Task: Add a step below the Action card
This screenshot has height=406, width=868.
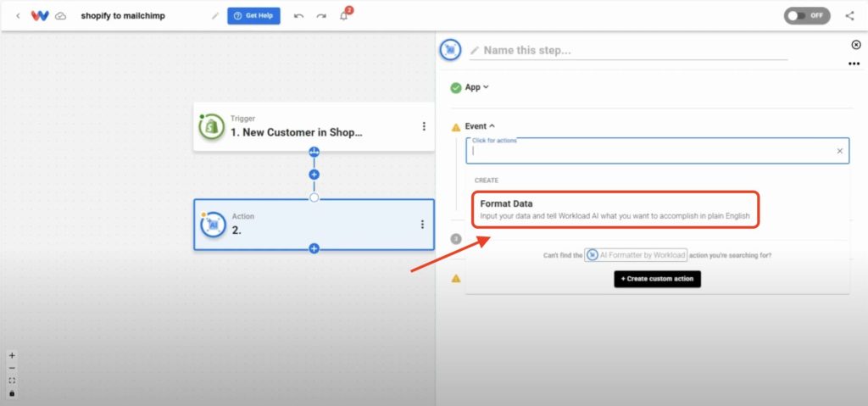Action: (314, 248)
